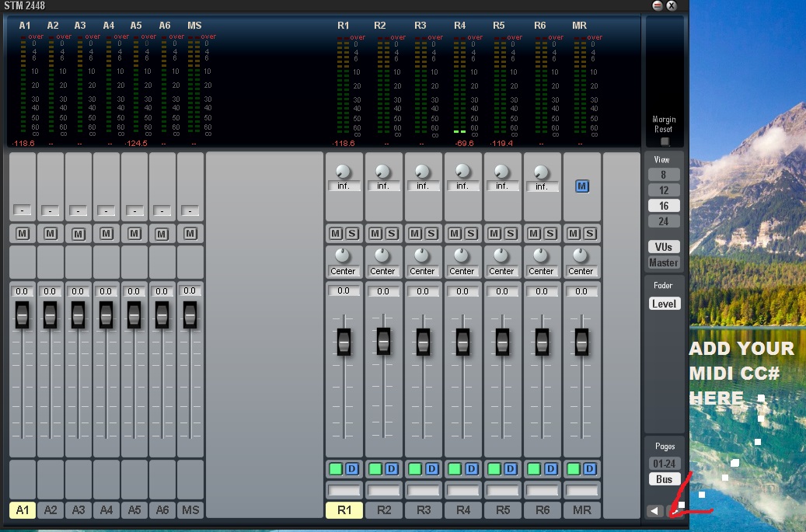The height and width of the screenshot is (532, 806).
Task: Click the MS channel fader handle
Action: [190, 315]
